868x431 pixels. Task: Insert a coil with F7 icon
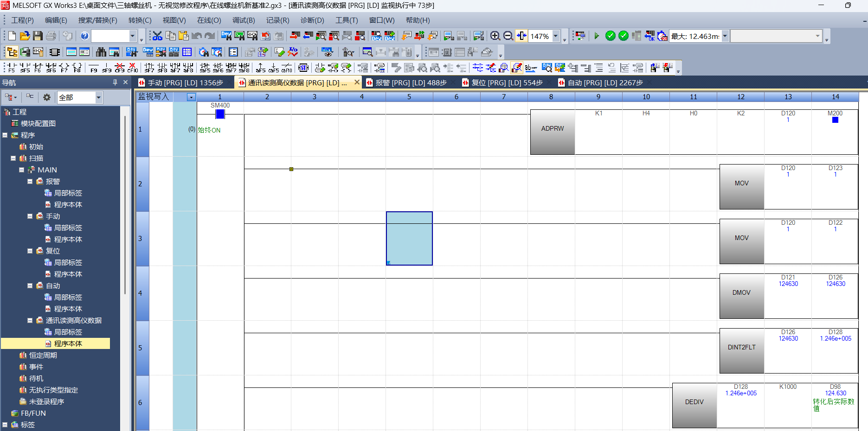coord(64,68)
